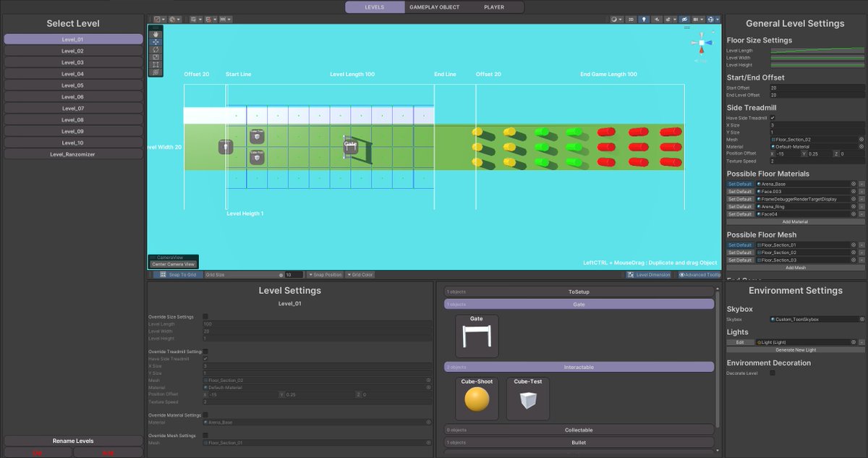868x458 pixels.
Task: Toggle Advanced Tooltip
Action: click(699, 275)
